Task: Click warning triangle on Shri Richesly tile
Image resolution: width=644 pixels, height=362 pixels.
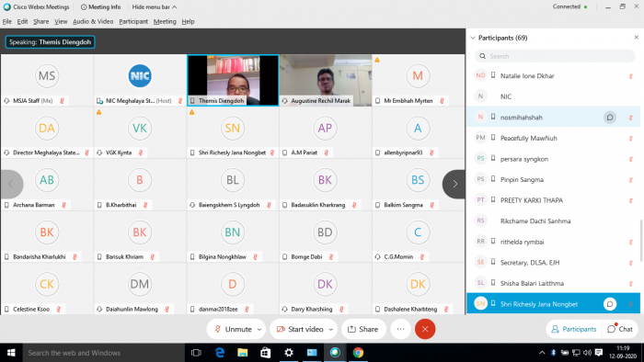Action: coord(191,112)
